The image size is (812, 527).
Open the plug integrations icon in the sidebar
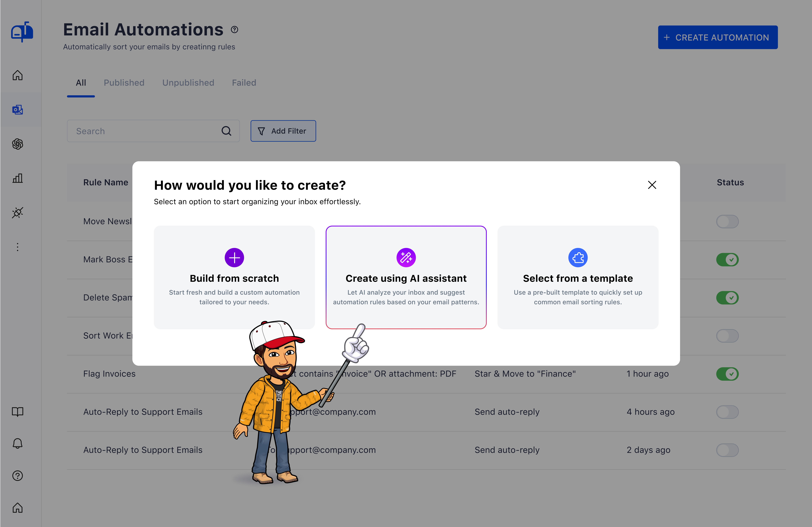[18, 213]
